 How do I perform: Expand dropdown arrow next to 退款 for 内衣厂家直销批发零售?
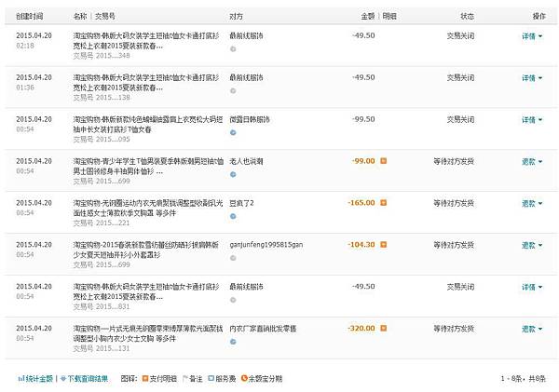540,329
